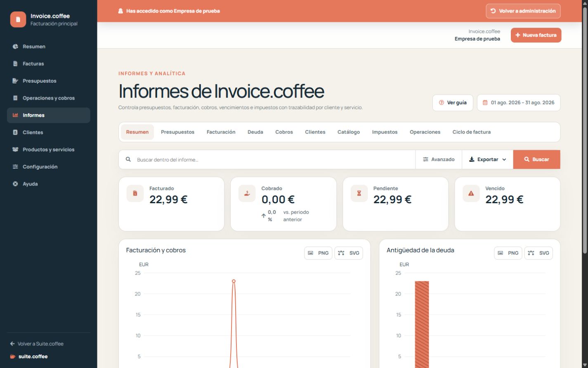This screenshot has width=588, height=368.
Task: Click the Clientes contact icon
Action: (15, 133)
